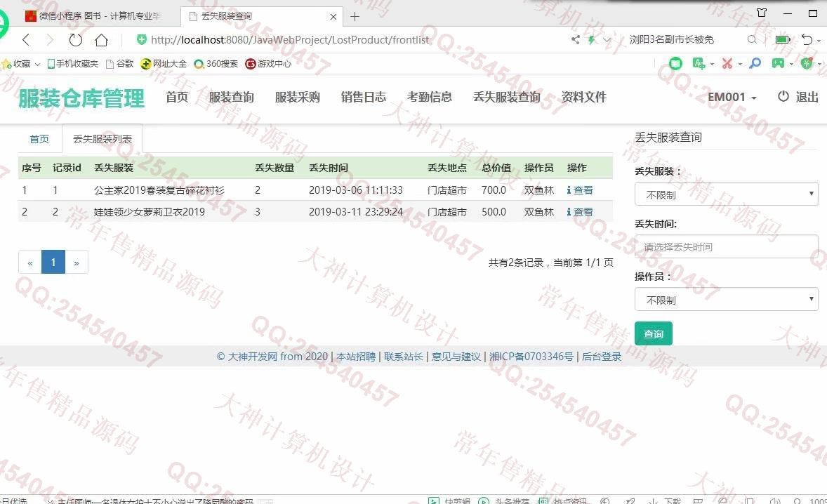The image size is (827, 504).
Task: Click the green 查询 search button
Action: (653, 334)
